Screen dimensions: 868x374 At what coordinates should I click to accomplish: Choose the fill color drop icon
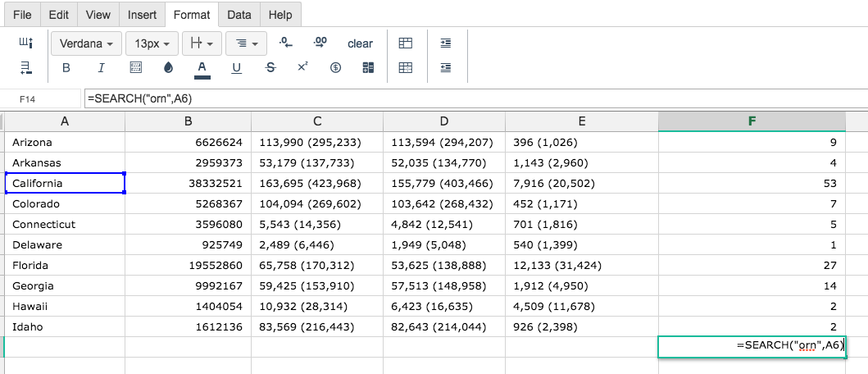click(168, 68)
